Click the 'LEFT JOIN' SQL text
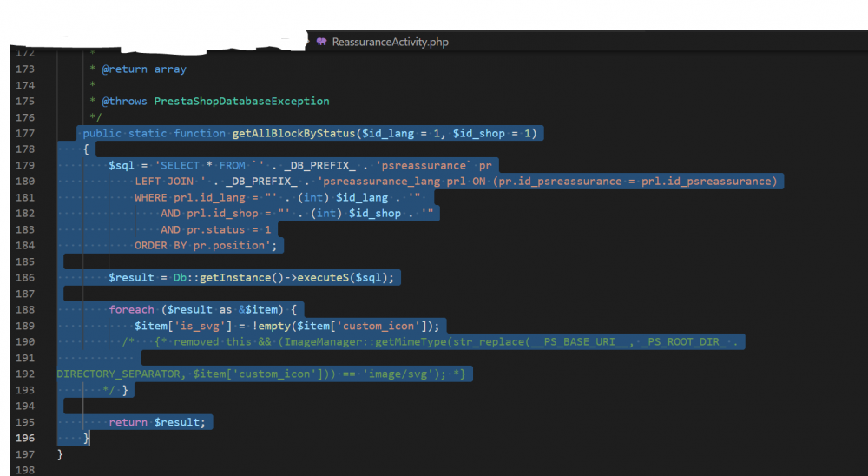Screen dimensions: 868x476 (164, 182)
